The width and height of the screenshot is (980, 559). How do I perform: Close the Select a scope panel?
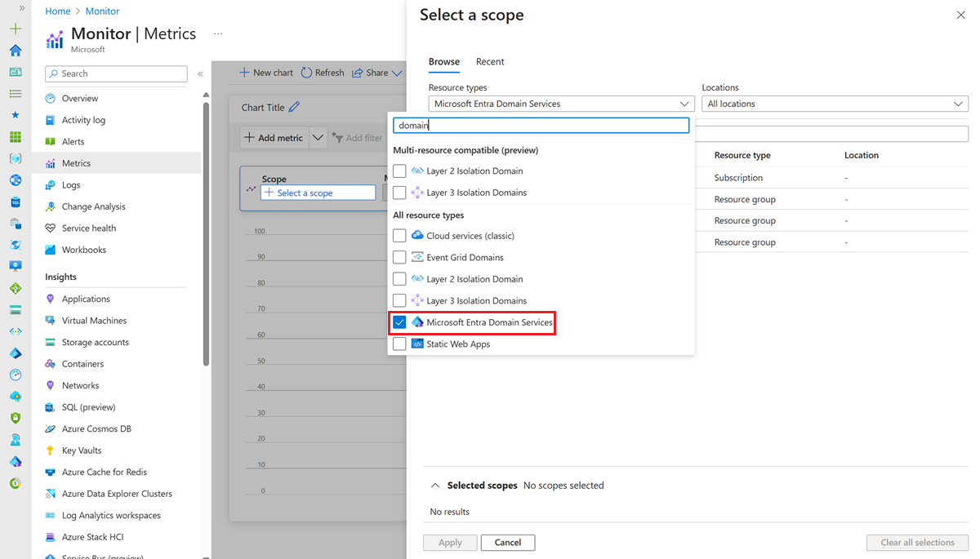pos(960,16)
